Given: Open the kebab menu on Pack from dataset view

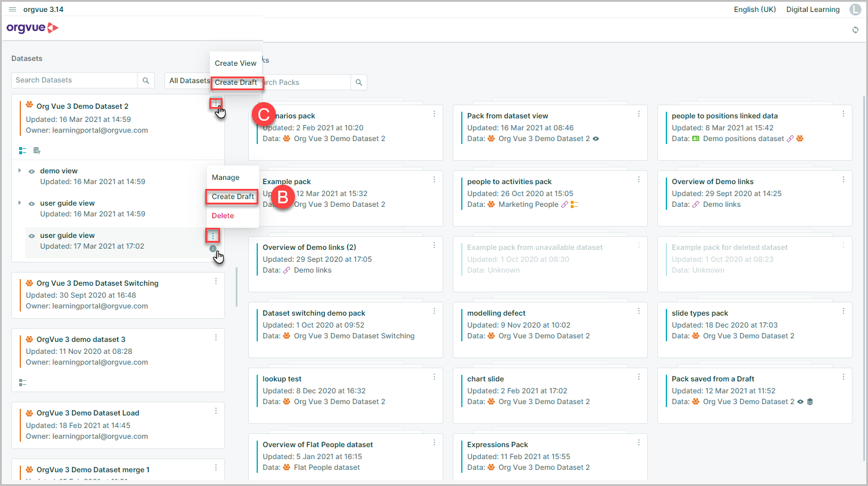Looking at the screenshot, I should (639, 114).
